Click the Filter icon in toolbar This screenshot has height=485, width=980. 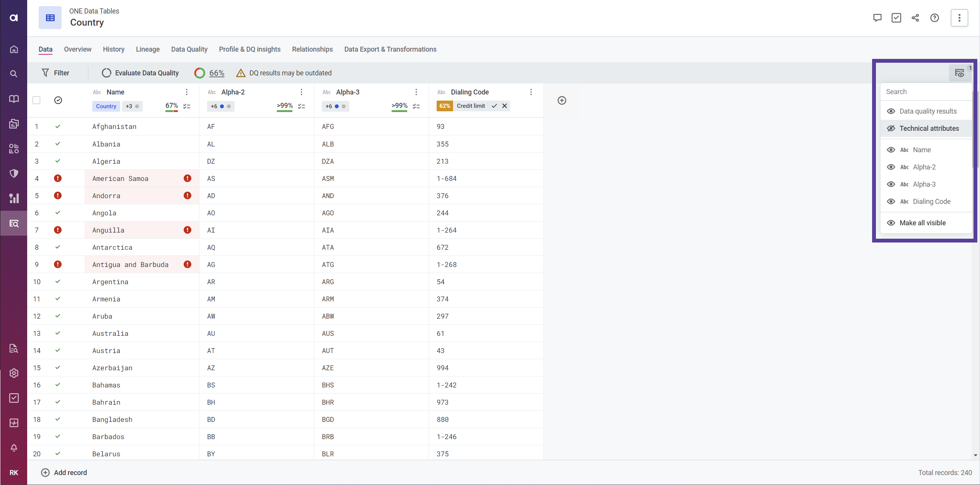[x=45, y=73]
